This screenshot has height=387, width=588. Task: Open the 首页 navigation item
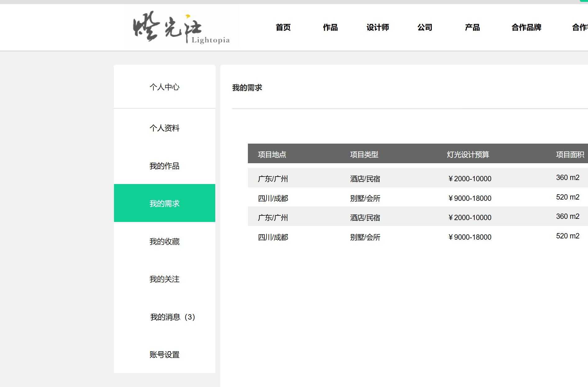pos(283,27)
